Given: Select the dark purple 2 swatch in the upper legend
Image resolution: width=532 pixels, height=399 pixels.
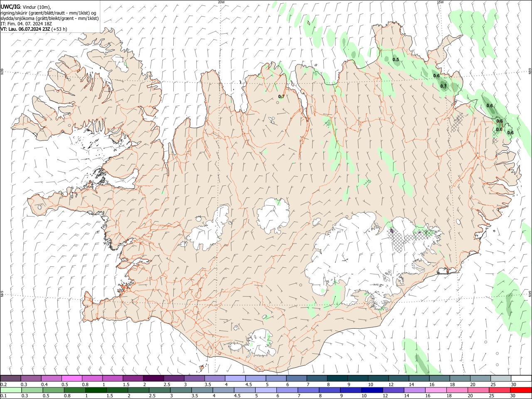Looking at the screenshot, I should 153,378.
